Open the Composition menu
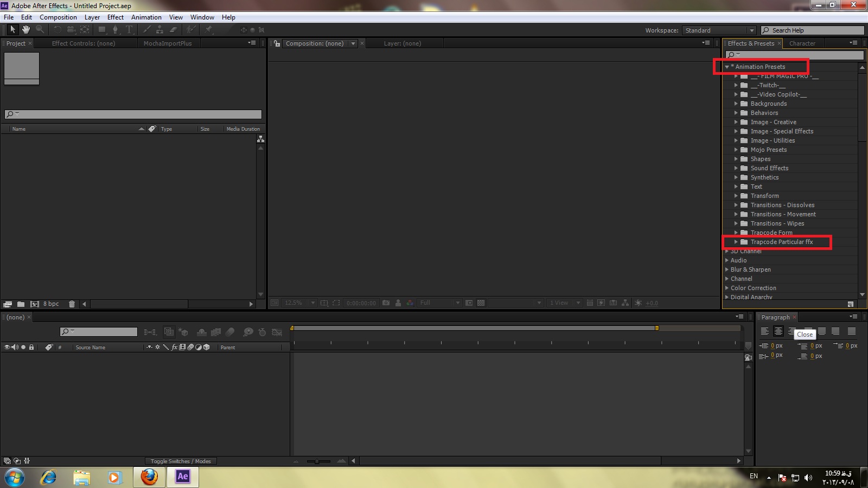868x488 pixels. click(58, 17)
